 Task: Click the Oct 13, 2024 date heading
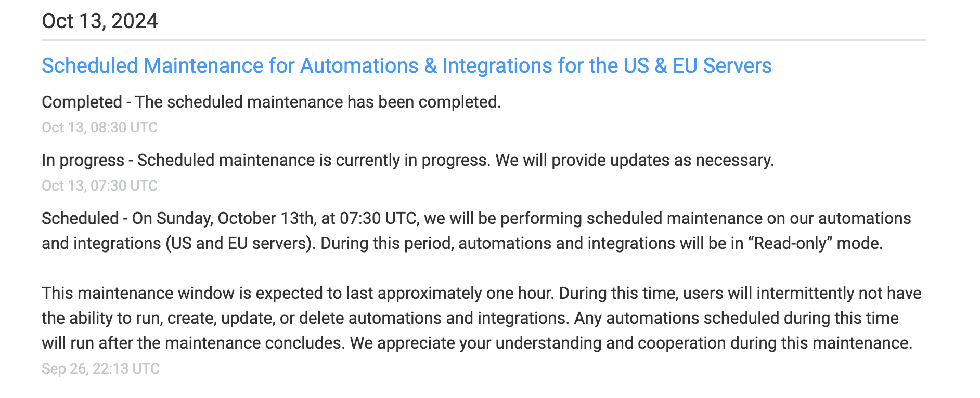click(100, 21)
